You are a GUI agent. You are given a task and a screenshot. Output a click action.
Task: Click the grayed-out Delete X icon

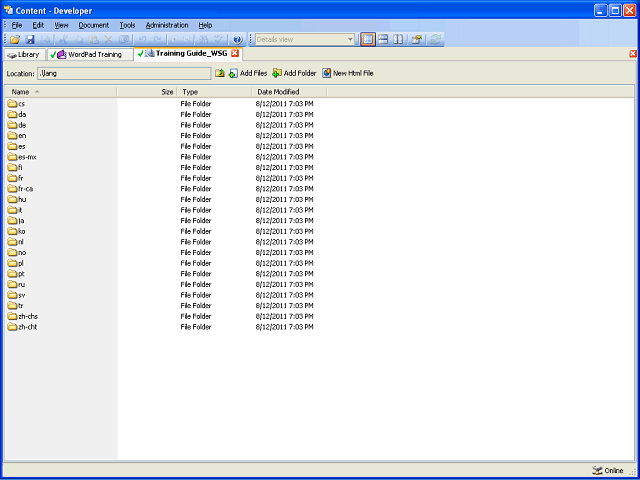109,40
